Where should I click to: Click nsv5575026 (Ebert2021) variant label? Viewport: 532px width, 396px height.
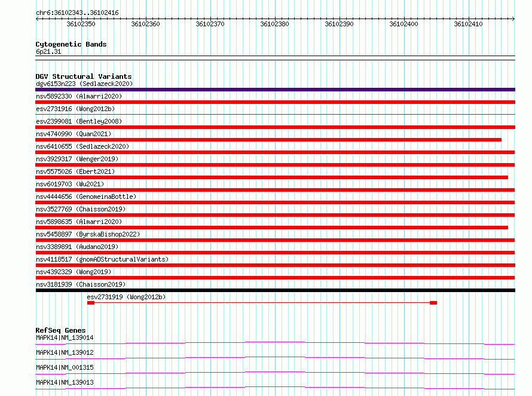click(75, 171)
